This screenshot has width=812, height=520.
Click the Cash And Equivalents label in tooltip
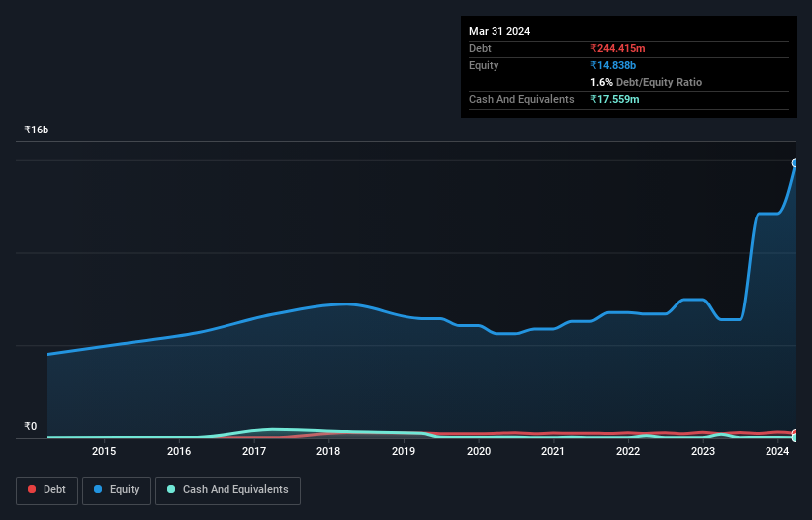(x=521, y=99)
